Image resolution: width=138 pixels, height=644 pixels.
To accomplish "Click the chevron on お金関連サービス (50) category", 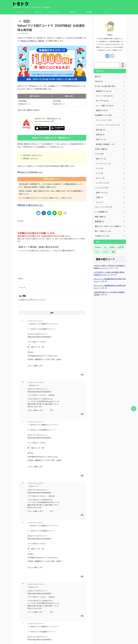I will [124, 115].
